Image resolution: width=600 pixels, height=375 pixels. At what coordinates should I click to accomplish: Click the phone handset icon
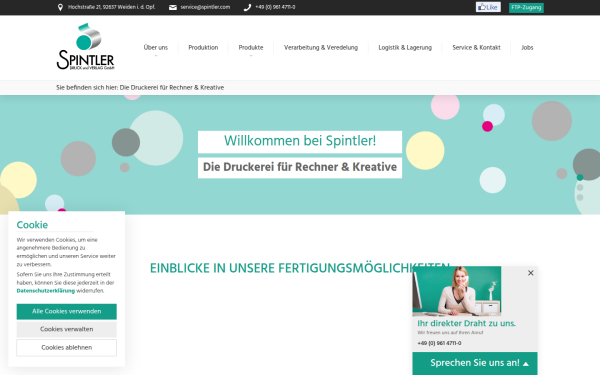(x=247, y=8)
